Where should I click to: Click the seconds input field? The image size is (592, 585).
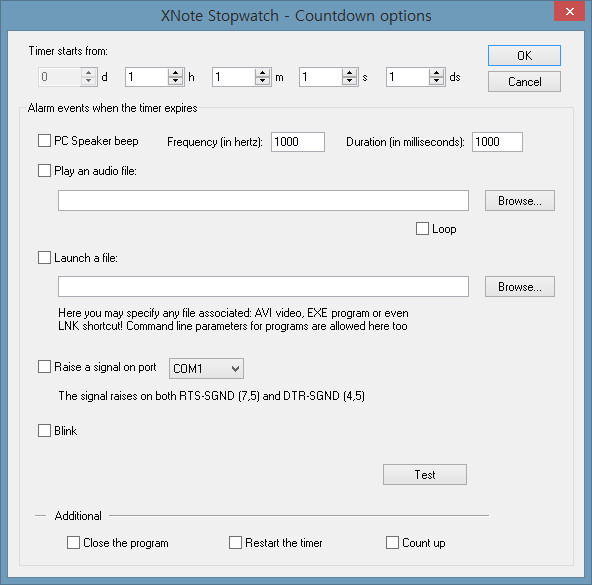click(321, 77)
